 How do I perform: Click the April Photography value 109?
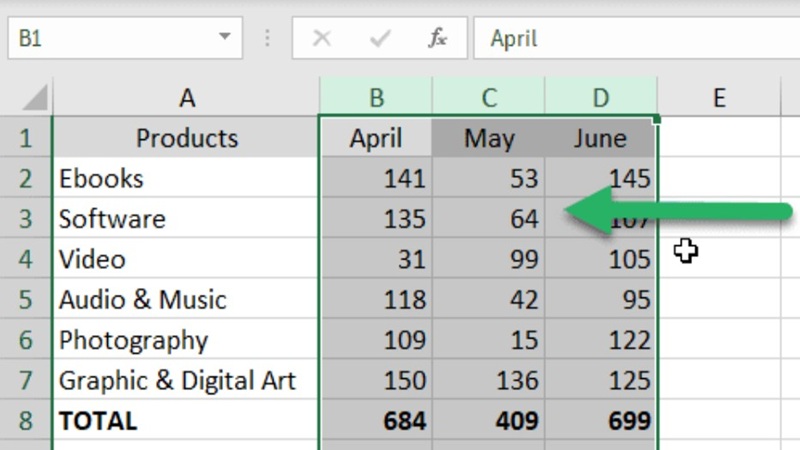pos(376,339)
